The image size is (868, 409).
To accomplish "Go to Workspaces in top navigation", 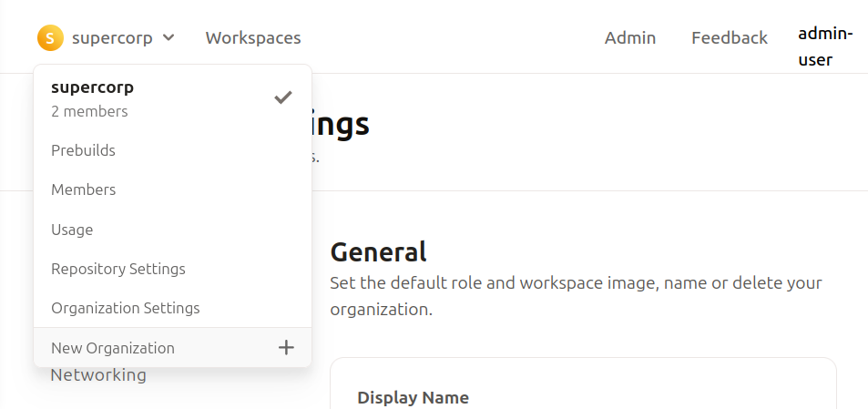I will pos(253,38).
